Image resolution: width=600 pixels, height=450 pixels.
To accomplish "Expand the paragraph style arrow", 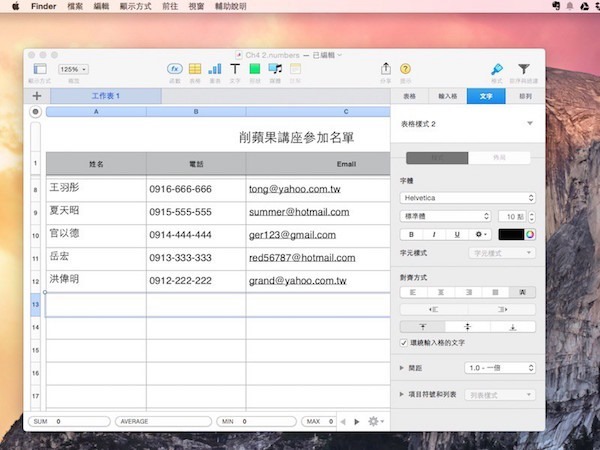I will point(530,123).
